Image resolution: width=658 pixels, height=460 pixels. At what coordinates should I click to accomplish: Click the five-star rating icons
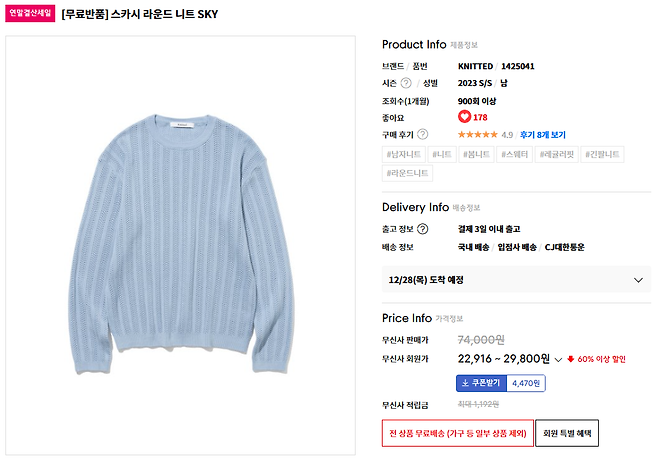(x=478, y=135)
